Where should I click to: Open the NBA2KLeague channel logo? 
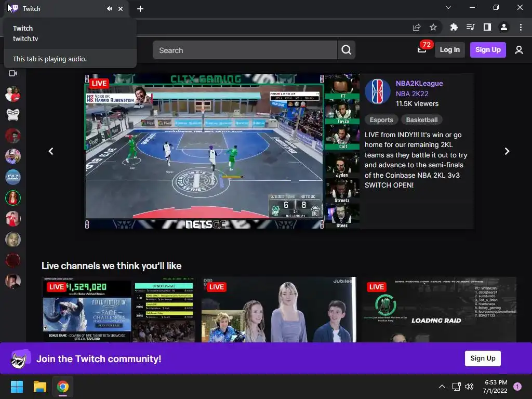point(377,91)
